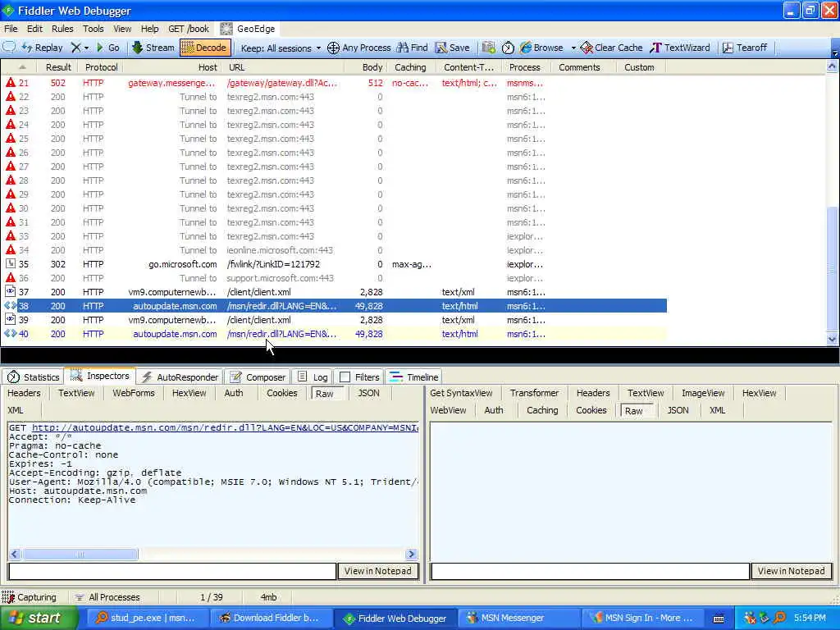Switch to MSN Messenger taskbar window
This screenshot has width=840, height=630.
pyautogui.click(x=519, y=619)
